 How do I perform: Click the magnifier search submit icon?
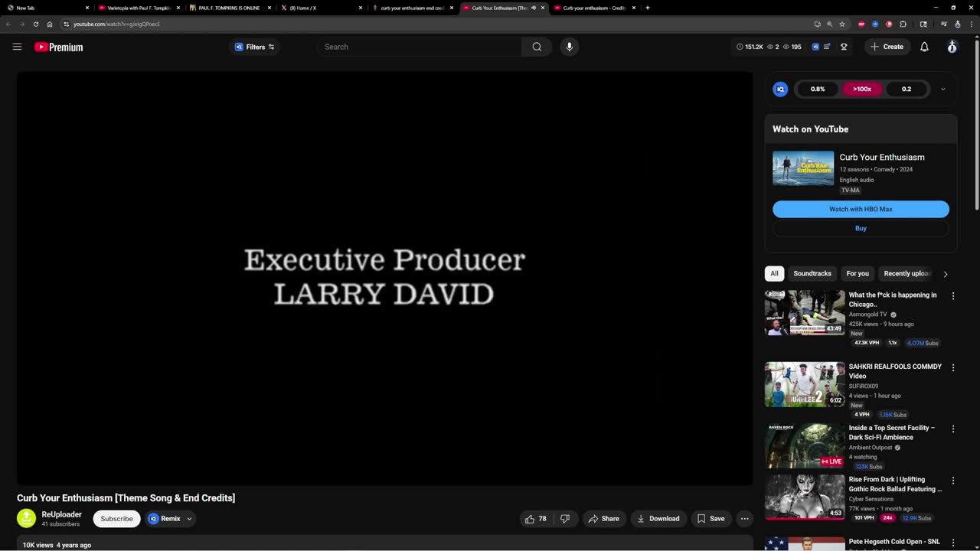point(537,47)
